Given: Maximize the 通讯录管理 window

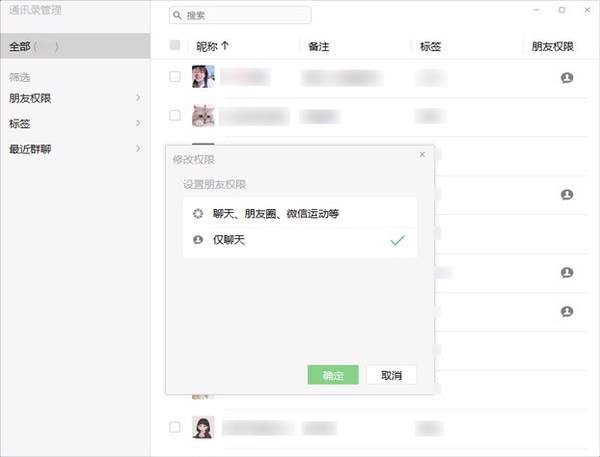Looking at the screenshot, I should [562, 10].
